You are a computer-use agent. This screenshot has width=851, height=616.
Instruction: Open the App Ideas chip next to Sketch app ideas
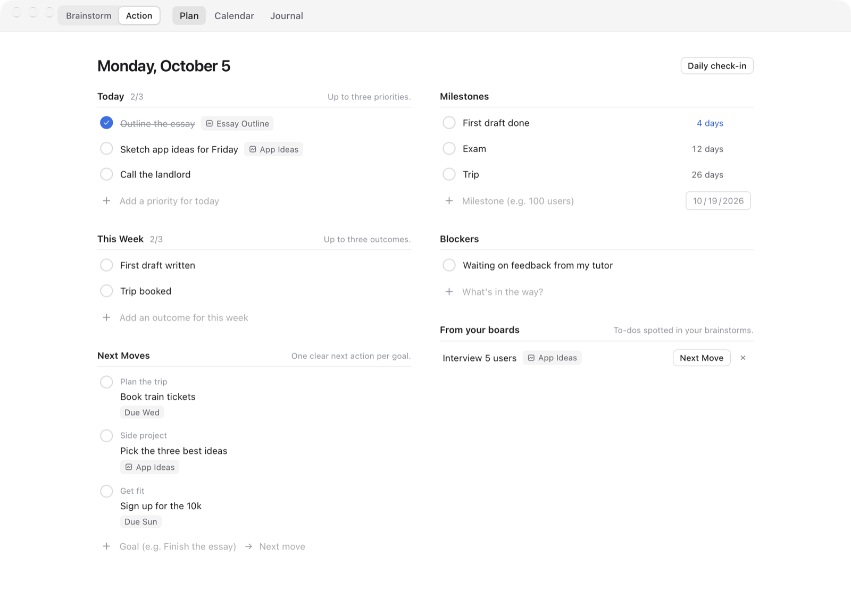point(274,149)
